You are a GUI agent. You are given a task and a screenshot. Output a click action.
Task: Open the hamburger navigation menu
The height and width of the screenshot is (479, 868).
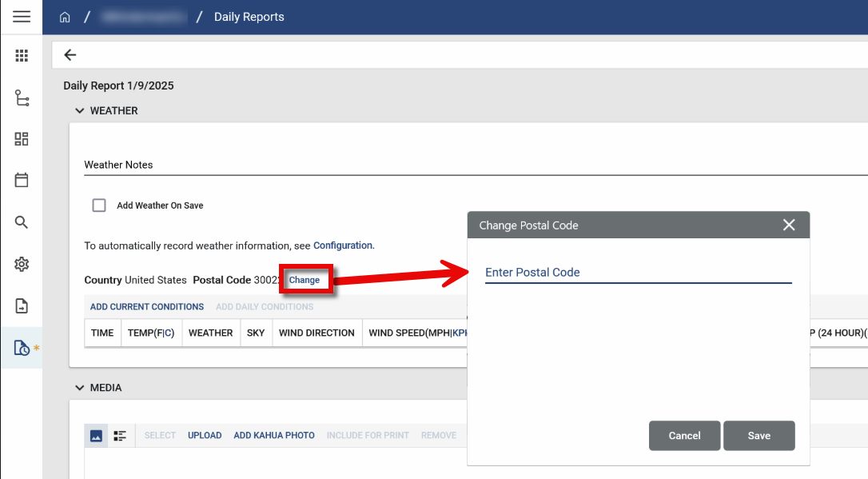point(22,17)
